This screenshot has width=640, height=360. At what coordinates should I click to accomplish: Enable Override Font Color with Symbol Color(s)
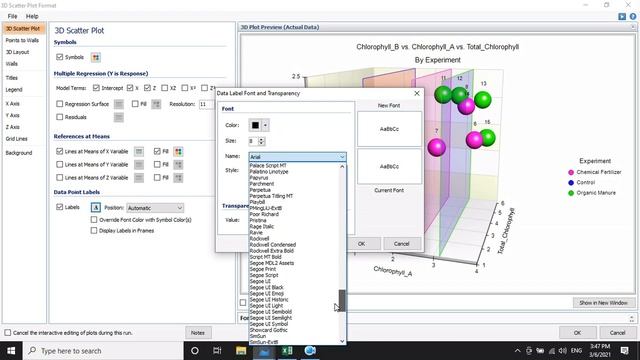click(94, 220)
